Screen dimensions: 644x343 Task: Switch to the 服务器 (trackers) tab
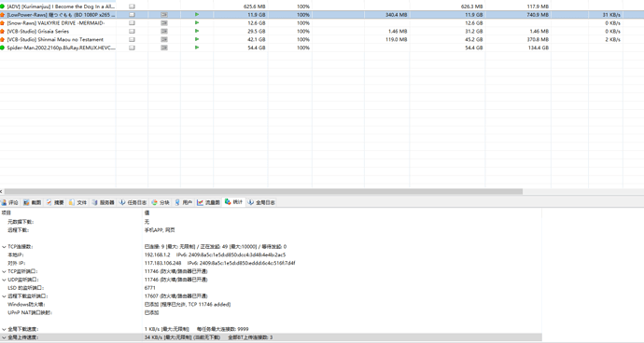point(103,202)
